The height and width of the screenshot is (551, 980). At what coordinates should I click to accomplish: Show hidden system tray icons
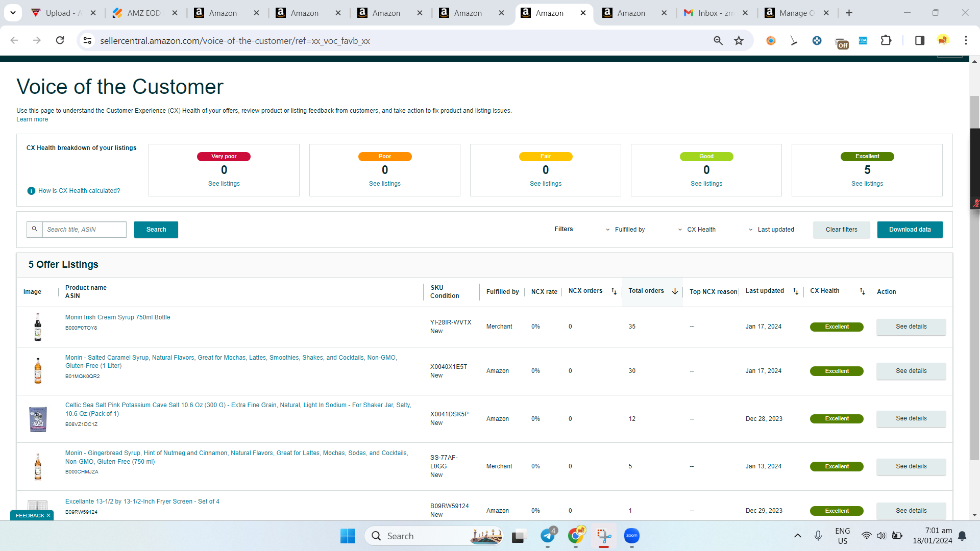798,536
